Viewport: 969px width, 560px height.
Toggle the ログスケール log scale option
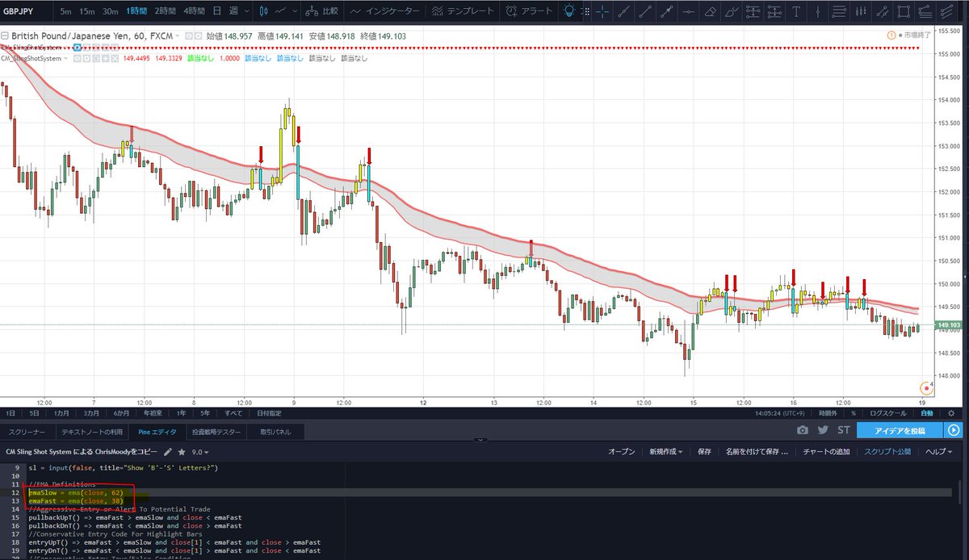pos(890,412)
